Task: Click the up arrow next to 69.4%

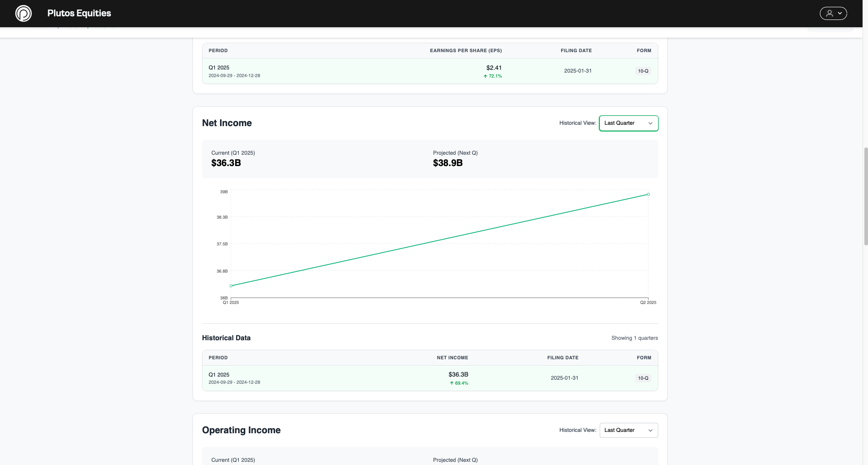Action: pos(451,383)
